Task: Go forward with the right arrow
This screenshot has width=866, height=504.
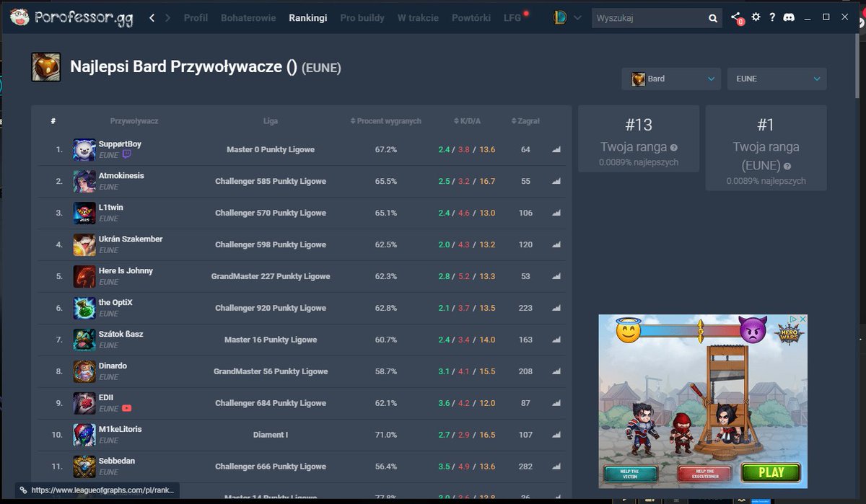Action: 168,18
